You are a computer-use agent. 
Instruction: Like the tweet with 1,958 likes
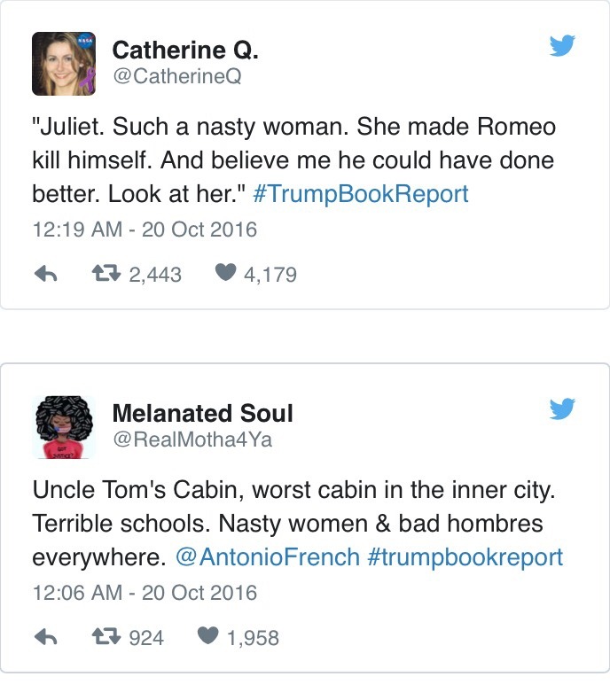pyautogui.click(x=209, y=637)
